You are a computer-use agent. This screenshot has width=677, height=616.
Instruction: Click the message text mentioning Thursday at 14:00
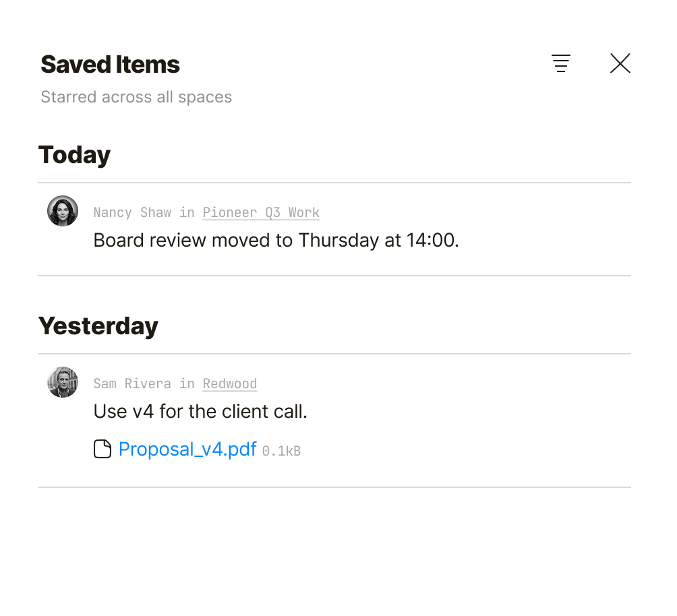275,240
